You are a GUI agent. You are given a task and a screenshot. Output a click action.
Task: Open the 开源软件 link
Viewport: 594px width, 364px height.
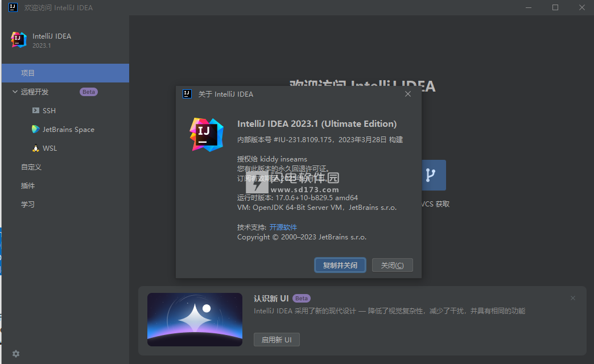[283, 227]
